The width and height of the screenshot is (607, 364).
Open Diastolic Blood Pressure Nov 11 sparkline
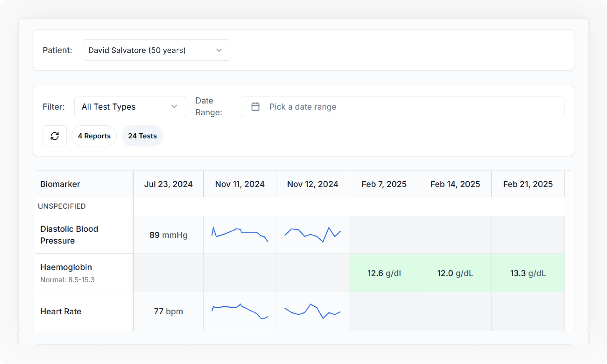239,234
